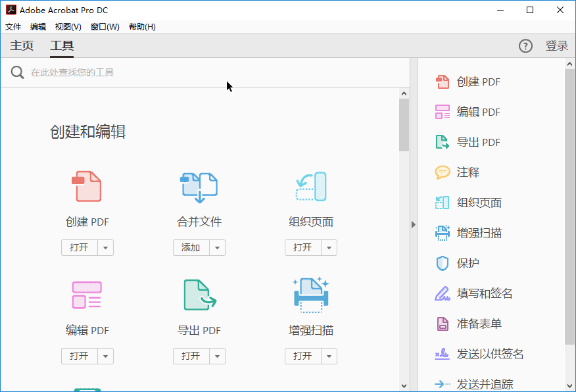
Task: Click the tool search input field
Action: click(x=197, y=72)
